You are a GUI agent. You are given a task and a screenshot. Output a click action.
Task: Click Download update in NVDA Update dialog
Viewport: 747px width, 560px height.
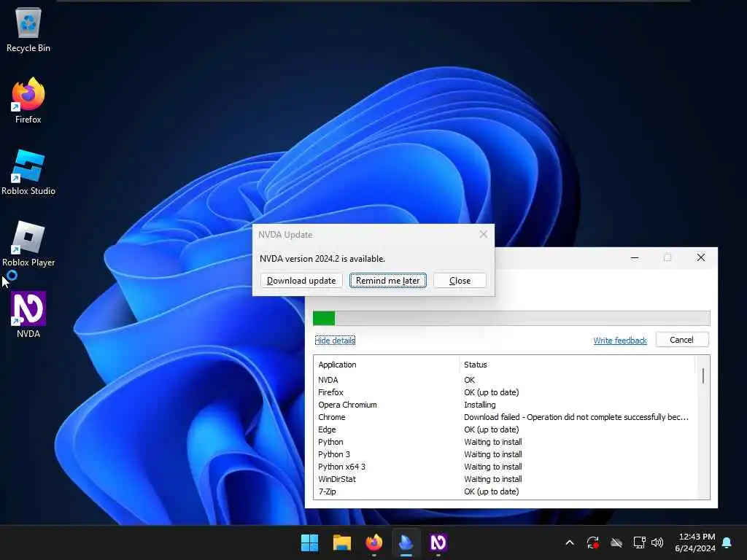(301, 281)
